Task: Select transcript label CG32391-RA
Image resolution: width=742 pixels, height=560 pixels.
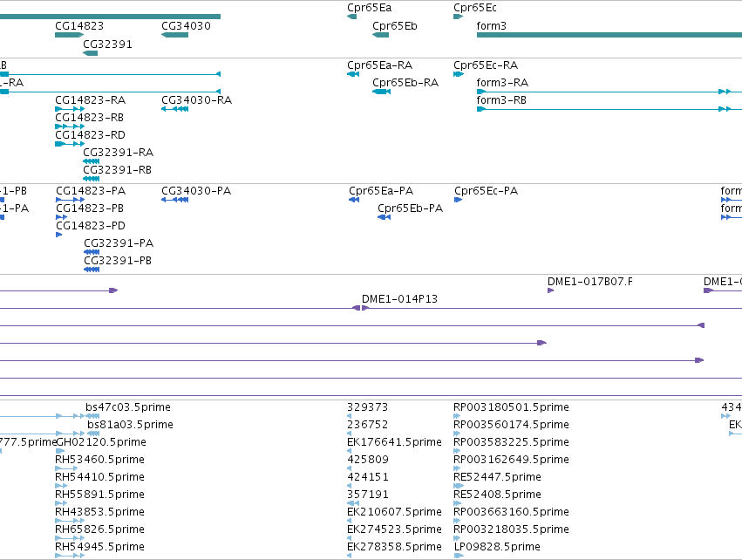Action: pos(119,153)
